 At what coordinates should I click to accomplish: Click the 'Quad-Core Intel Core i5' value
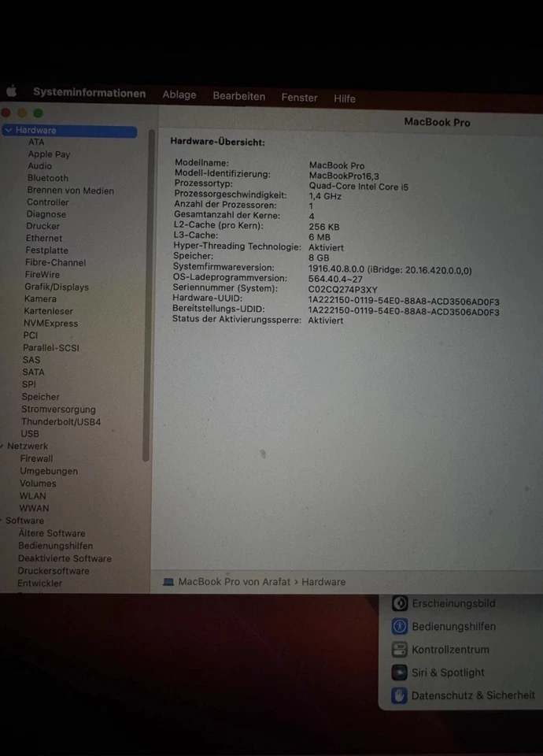359,187
